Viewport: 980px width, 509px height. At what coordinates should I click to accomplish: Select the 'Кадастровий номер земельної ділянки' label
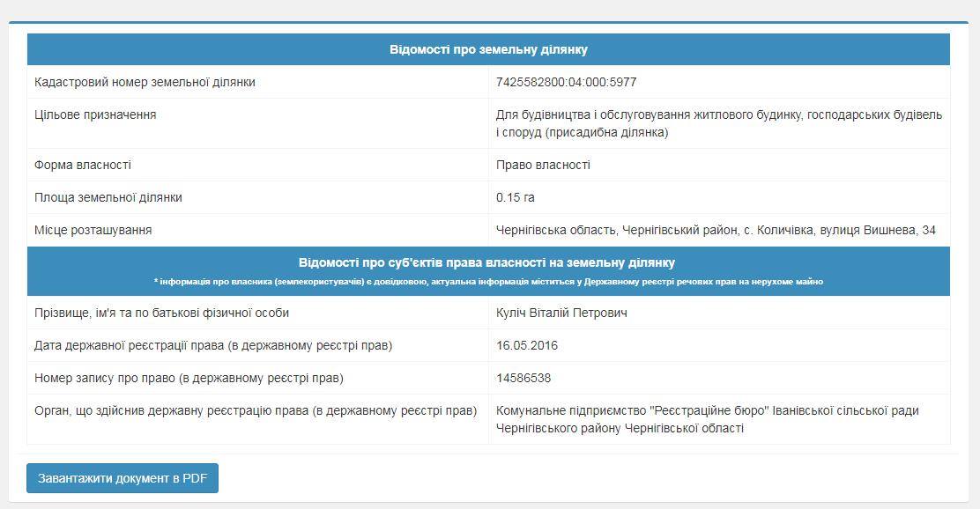(145, 82)
